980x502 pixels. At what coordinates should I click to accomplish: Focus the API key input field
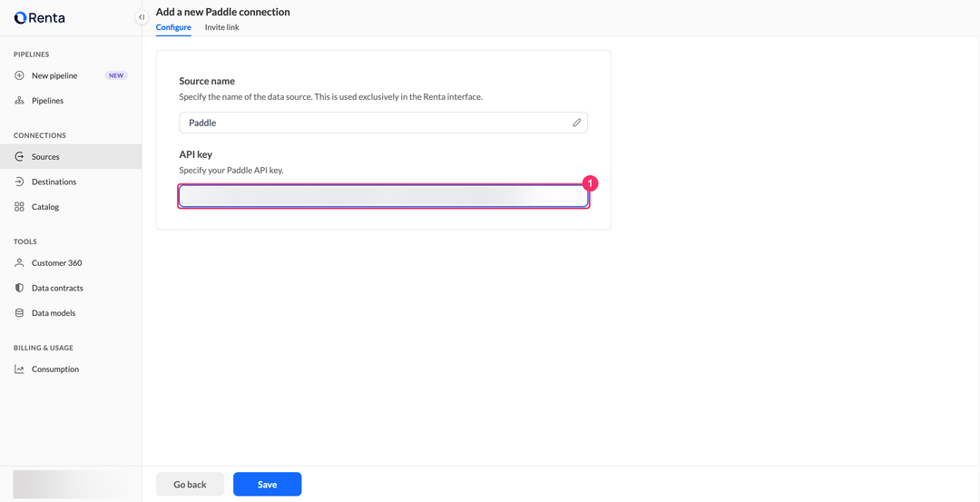click(383, 196)
